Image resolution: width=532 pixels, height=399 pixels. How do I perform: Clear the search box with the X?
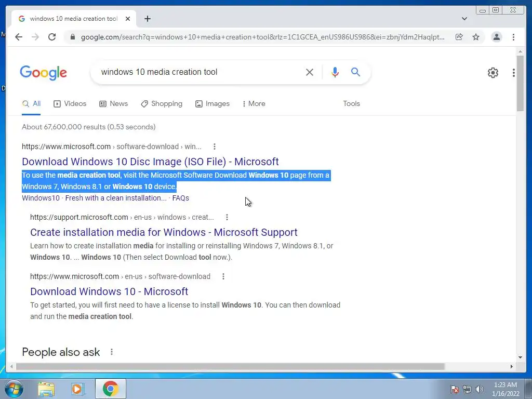tap(310, 72)
